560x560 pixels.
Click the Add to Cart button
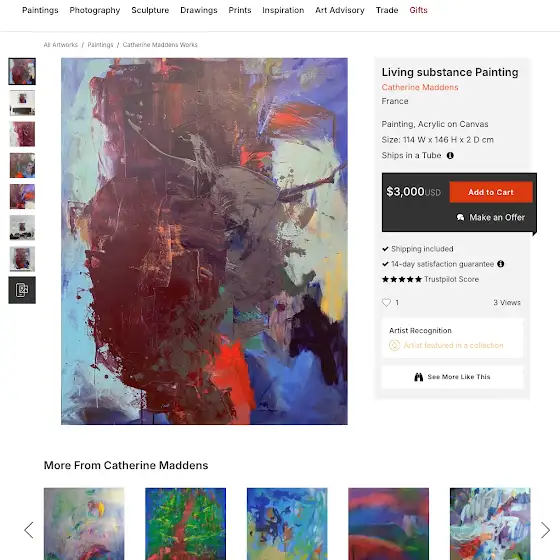coord(491,192)
